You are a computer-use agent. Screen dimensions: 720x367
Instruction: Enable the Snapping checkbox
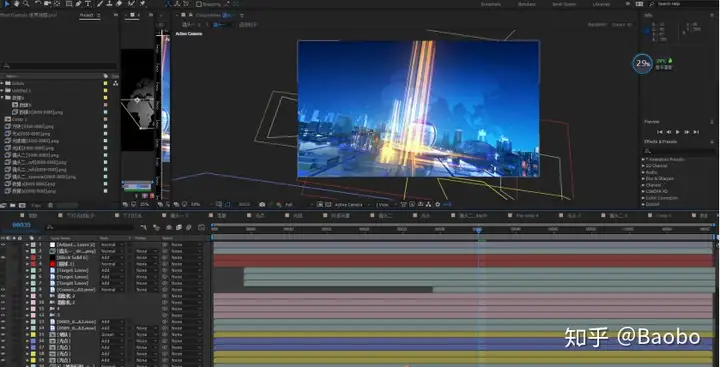pos(199,4)
